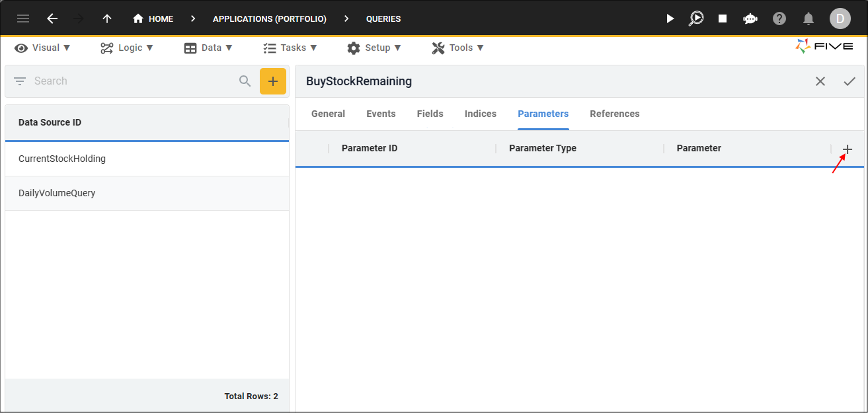Open the user avatar D
Viewport: 868px width, 413px height.
point(840,19)
